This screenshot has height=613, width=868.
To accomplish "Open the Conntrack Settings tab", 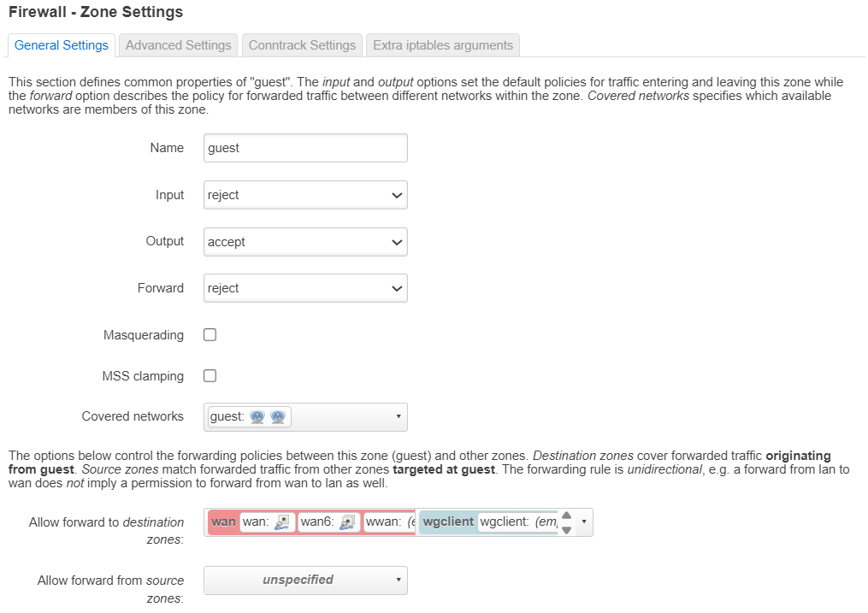I will (x=302, y=45).
